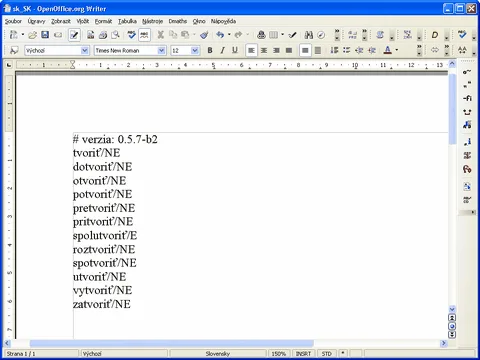Select Centered alignment

coord(264,50)
